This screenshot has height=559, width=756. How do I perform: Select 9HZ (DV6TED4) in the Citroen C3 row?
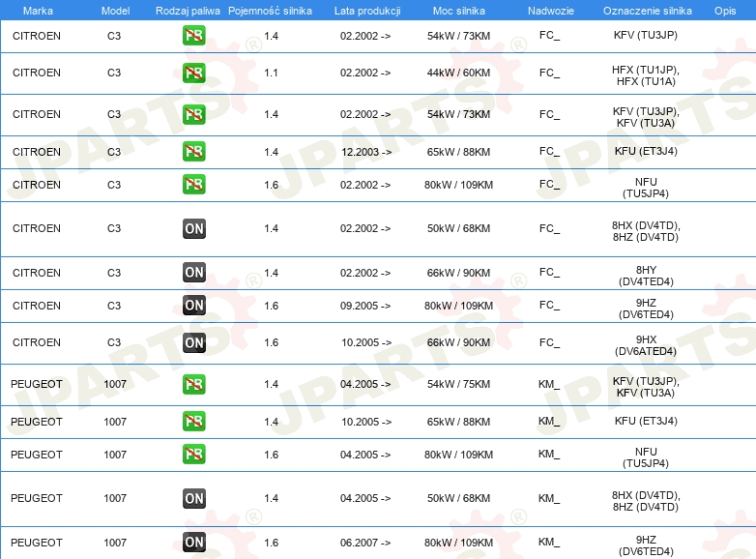(646, 309)
